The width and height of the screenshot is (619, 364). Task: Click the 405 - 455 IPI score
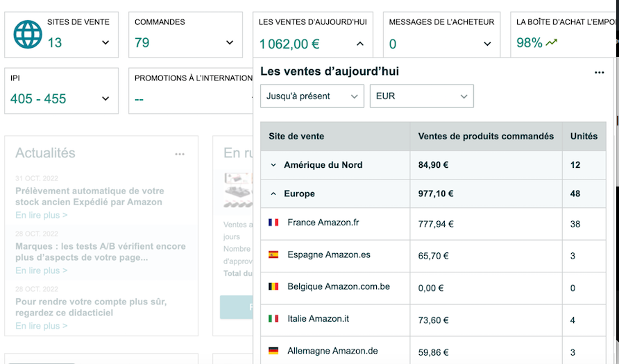[x=38, y=98]
